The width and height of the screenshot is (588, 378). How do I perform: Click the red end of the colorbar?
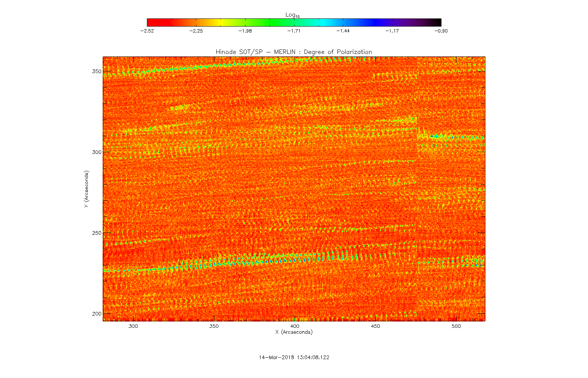pyautogui.click(x=152, y=23)
